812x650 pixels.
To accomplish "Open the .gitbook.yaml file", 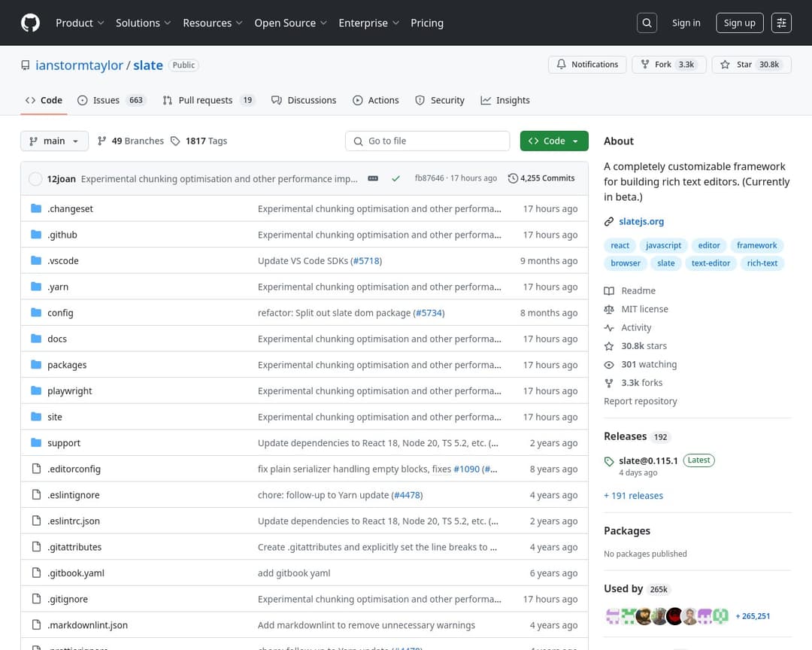I will click(76, 573).
